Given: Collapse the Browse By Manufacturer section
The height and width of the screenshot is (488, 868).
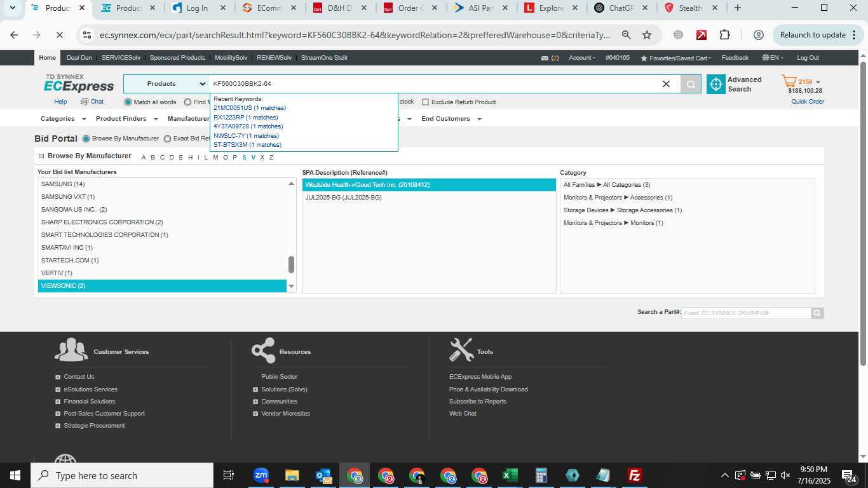Looking at the screenshot, I should (41, 156).
